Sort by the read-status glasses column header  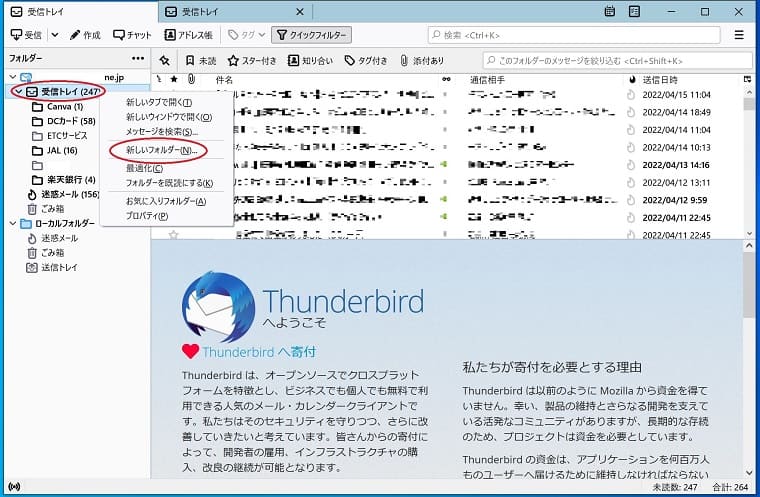tap(446, 80)
